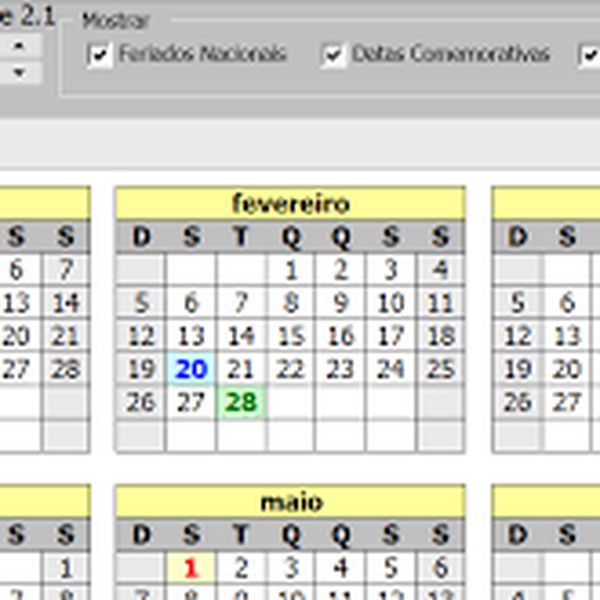Pick day 5 in maio
Image resolution: width=600 pixels, height=600 pixels.
coord(391,568)
